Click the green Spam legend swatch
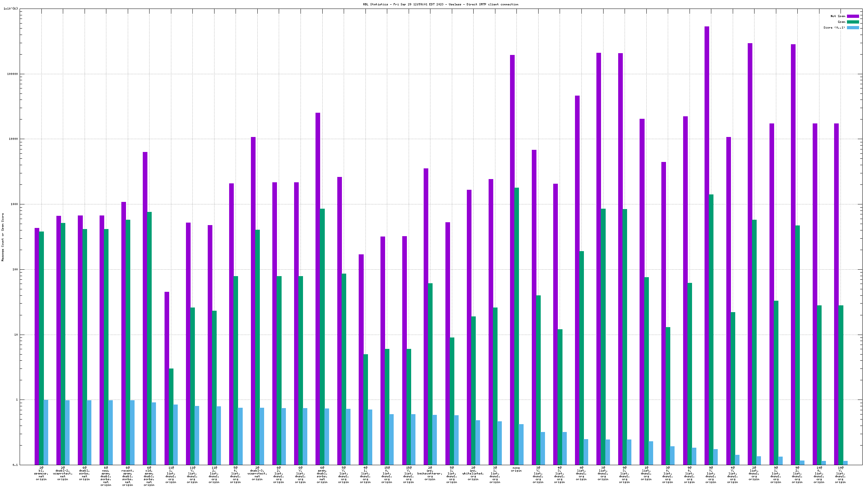The width and height of the screenshot is (868, 488). [853, 22]
